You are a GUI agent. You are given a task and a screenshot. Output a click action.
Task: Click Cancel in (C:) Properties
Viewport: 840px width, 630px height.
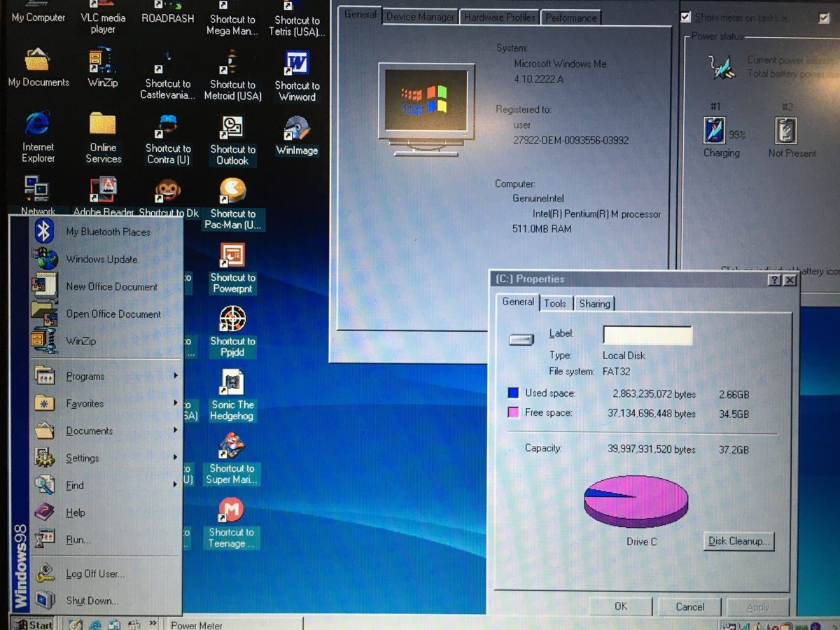tap(690, 606)
